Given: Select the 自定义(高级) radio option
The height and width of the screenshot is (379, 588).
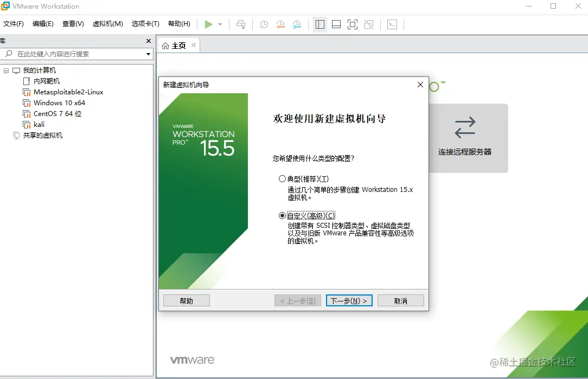Looking at the screenshot, I should point(282,216).
